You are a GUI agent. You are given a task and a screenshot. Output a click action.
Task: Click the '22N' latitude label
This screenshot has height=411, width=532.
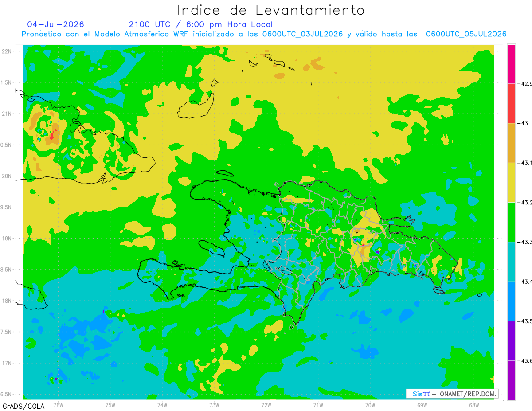pos(8,51)
